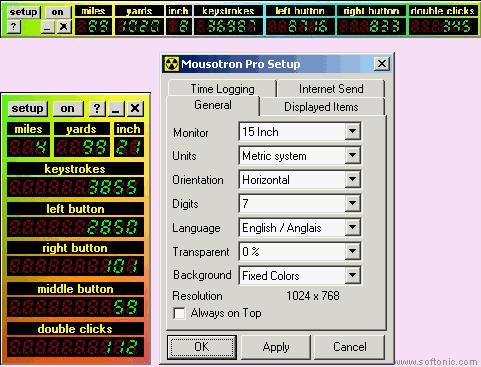Minimize the vertical Mousotron panel
The image size is (481, 367).
point(116,108)
